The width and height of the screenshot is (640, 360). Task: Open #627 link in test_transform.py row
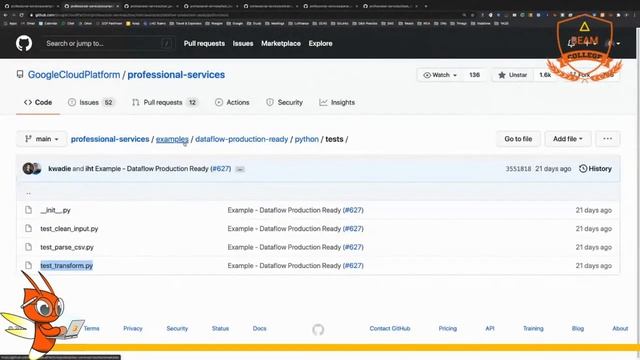(353, 266)
